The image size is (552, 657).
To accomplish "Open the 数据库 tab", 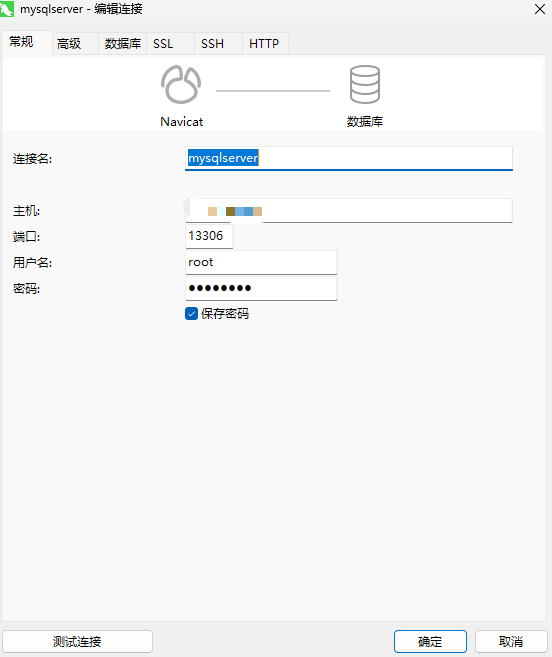I will 123,44.
